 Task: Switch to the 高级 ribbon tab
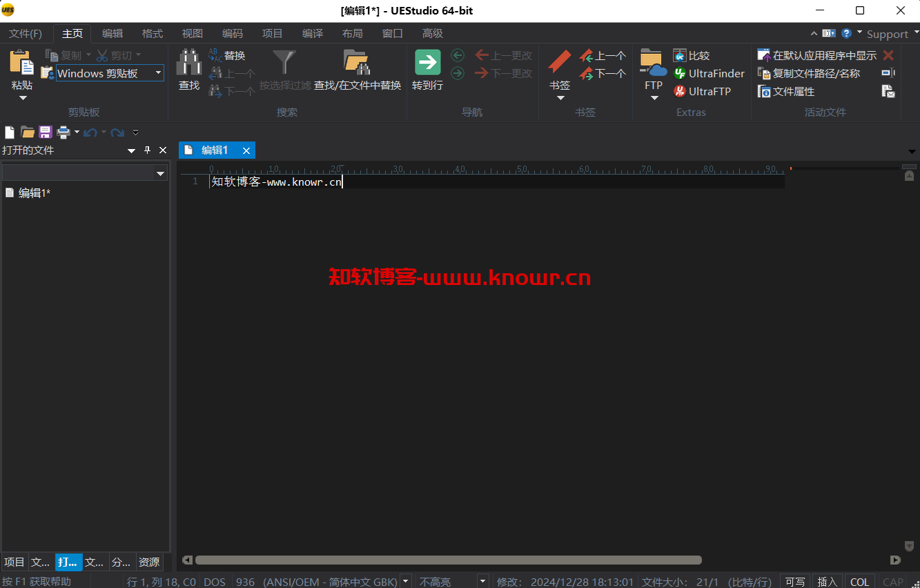point(433,34)
